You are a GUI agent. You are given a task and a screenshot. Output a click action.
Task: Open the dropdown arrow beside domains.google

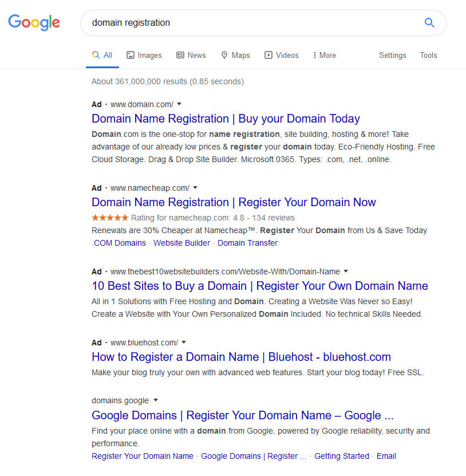pos(156,400)
